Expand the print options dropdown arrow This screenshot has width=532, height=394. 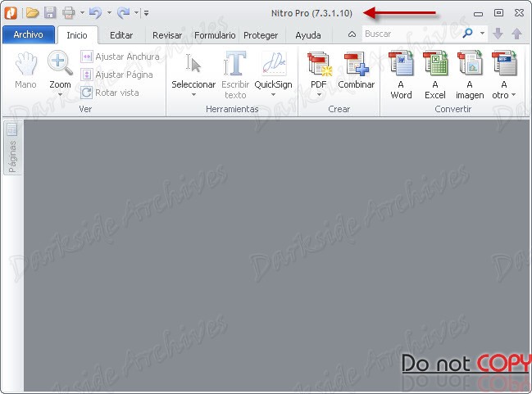point(82,13)
